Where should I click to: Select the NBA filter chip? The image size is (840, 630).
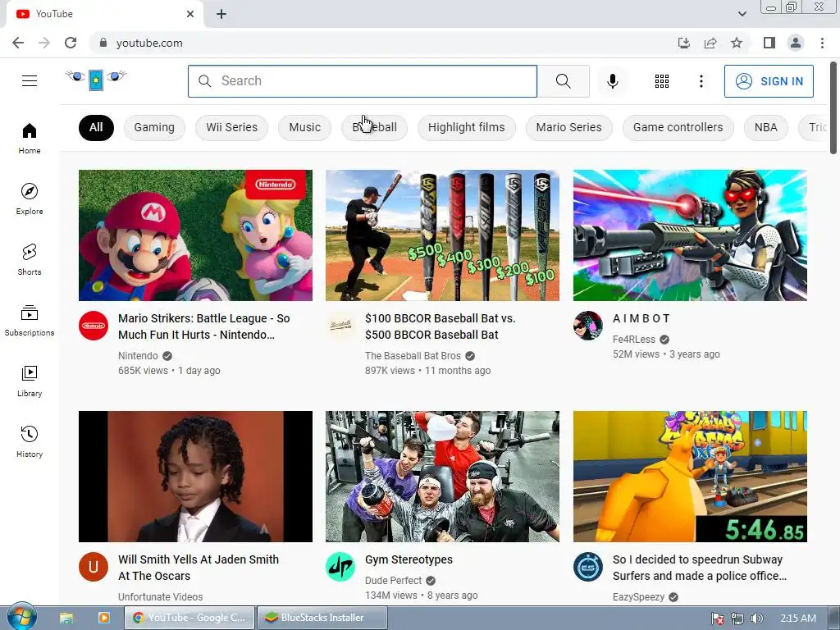click(765, 127)
